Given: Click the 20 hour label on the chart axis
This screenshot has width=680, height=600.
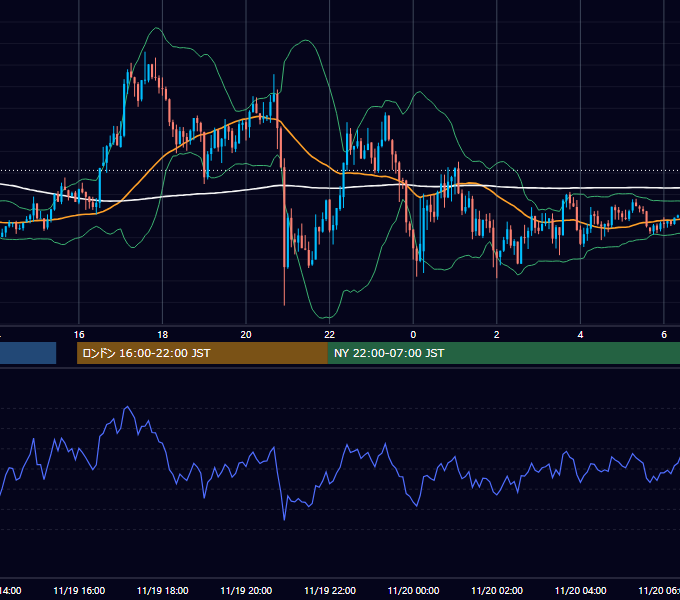Looking at the screenshot, I should pyautogui.click(x=246, y=335).
